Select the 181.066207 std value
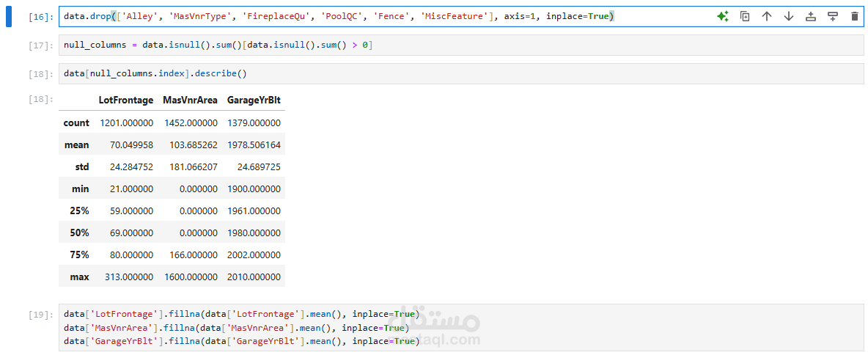Screen dimensions: 868x355 tap(194, 166)
